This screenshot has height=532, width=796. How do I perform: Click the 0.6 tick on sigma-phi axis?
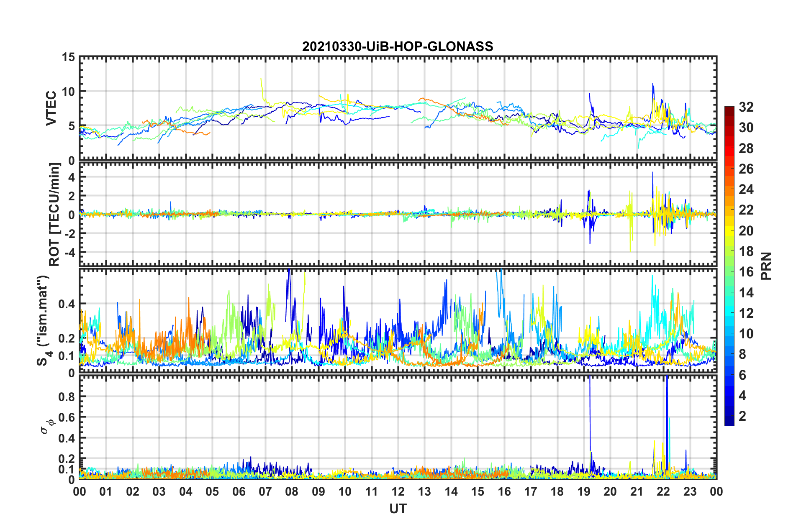click(x=67, y=417)
